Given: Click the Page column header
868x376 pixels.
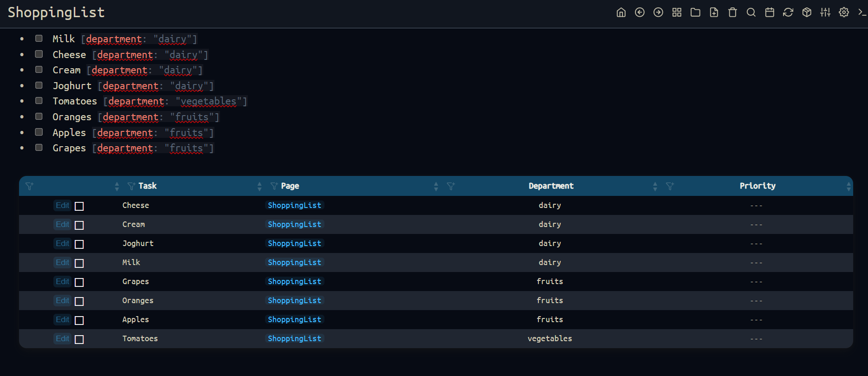Looking at the screenshot, I should tap(290, 186).
